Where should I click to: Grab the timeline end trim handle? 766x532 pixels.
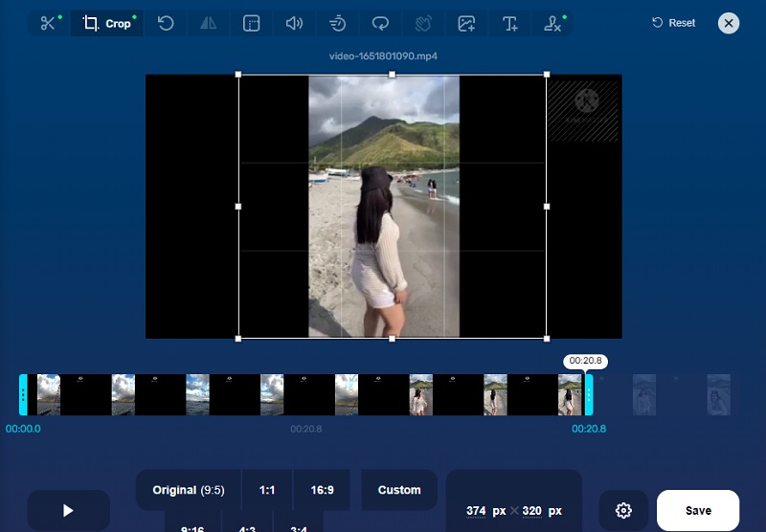(589, 395)
